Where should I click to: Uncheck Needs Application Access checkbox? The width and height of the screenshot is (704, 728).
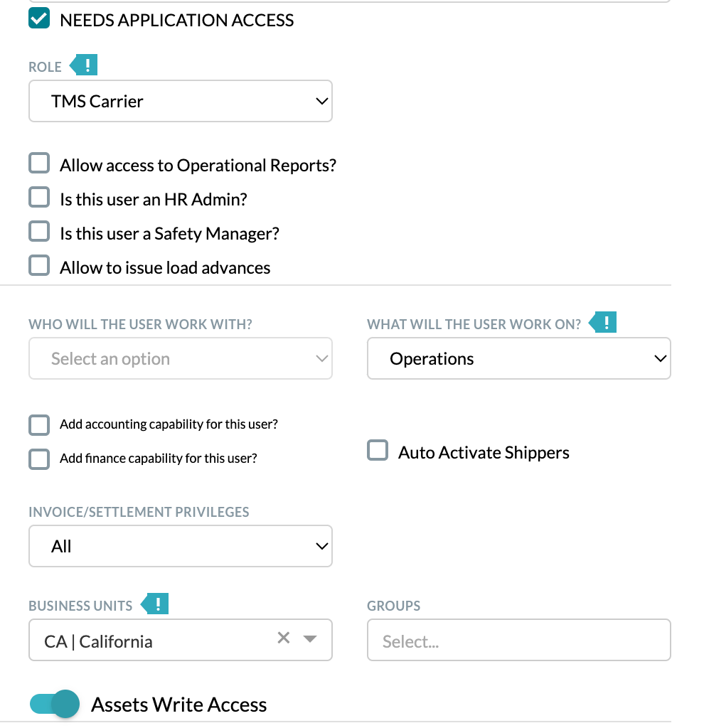[39, 18]
